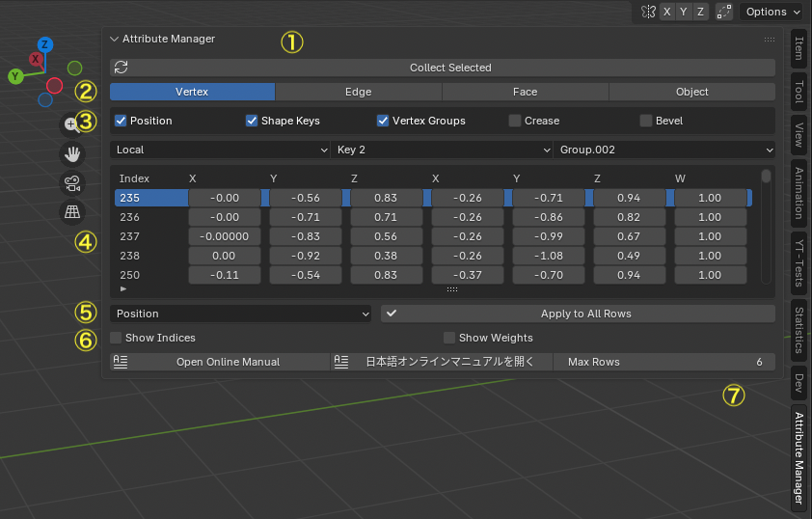Screen dimensions: 812x519
Task: Click the Max Rows value field
Action: pyautogui.click(x=664, y=362)
